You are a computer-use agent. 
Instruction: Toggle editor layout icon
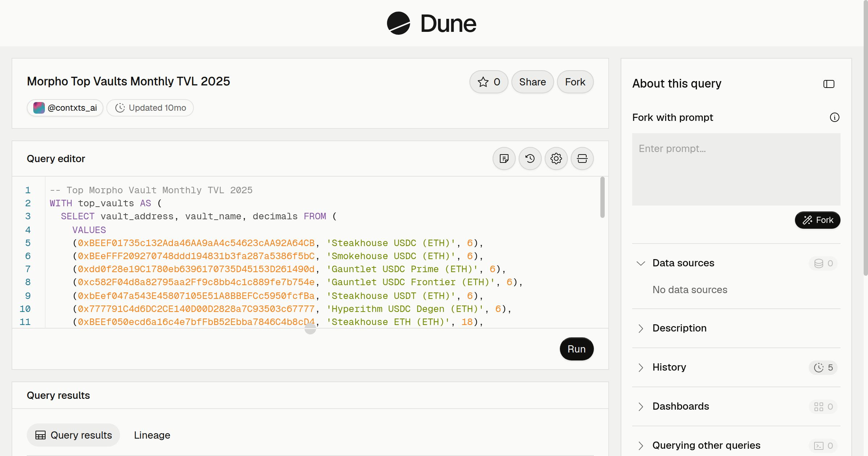[x=582, y=159]
